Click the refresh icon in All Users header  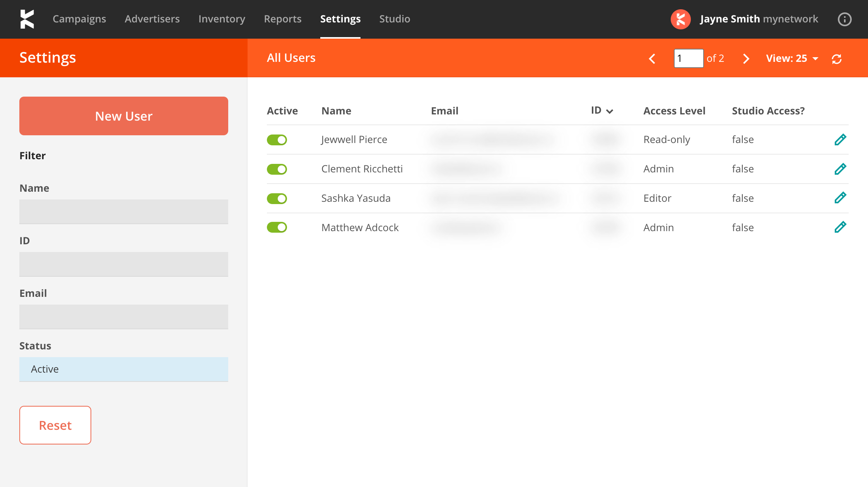[837, 59]
